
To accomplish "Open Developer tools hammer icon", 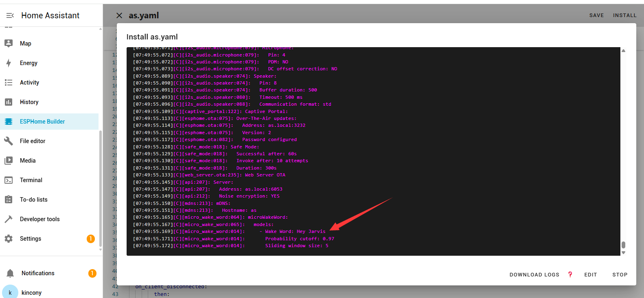I will [x=9, y=219].
